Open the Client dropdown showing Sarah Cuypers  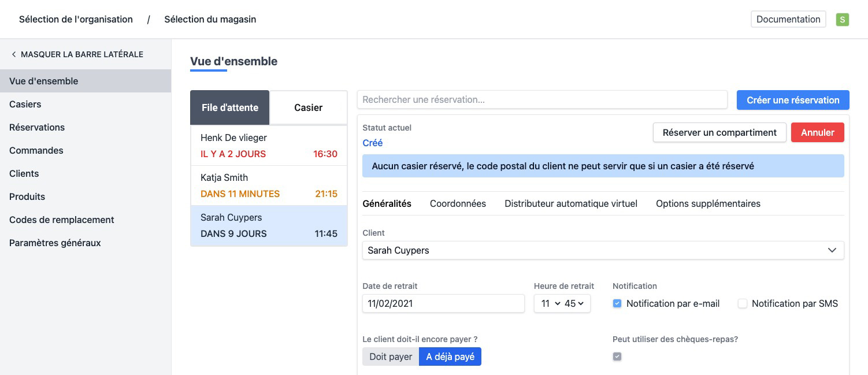pos(603,250)
